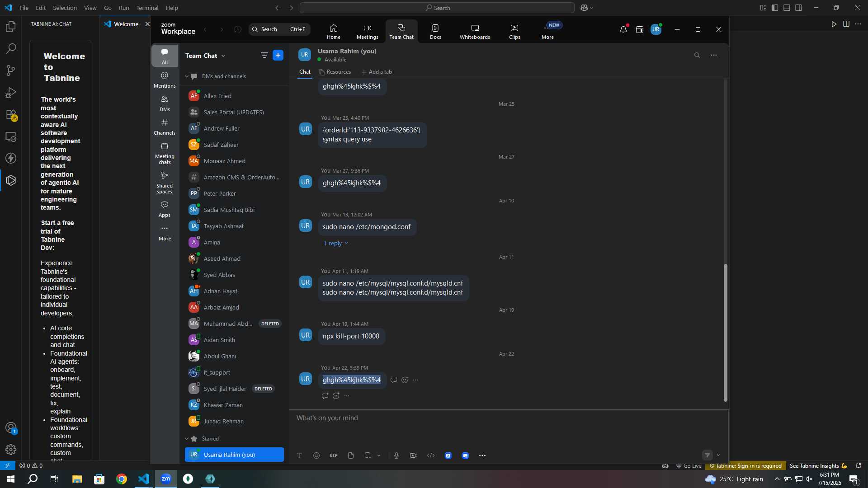
Task: Open emoji picker in composer
Action: pos(316,455)
